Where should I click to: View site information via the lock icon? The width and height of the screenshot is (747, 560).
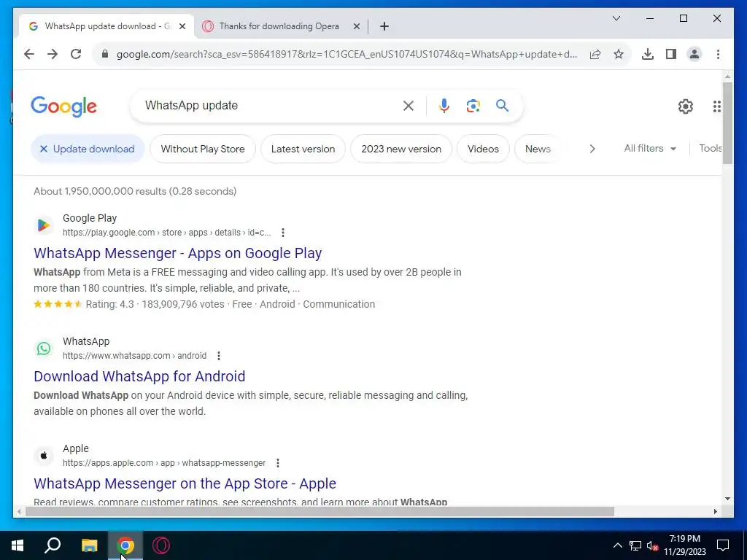[105, 54]
